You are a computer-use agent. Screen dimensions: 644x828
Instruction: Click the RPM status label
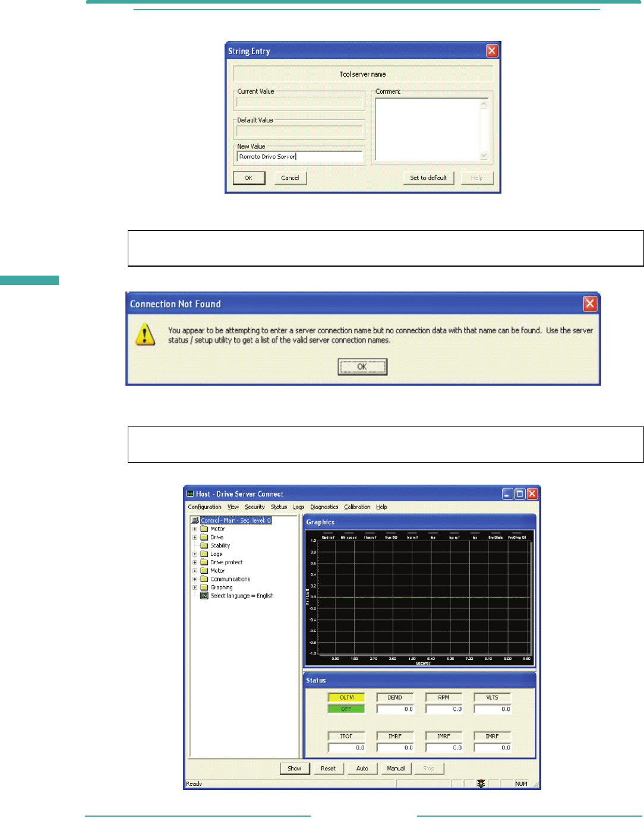point(444,697)
